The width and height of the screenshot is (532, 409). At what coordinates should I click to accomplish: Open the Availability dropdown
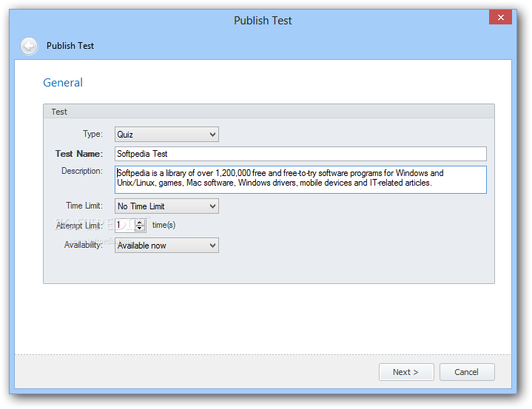pyautogui.click(x=166, y=246)
